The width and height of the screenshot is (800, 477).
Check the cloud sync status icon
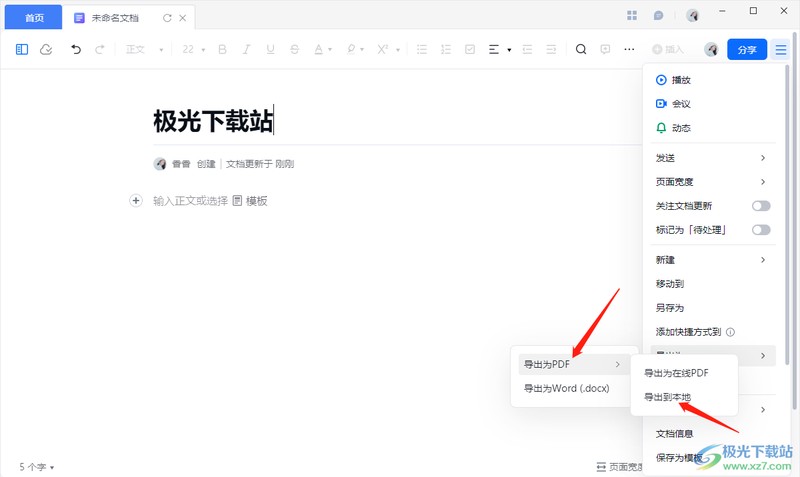click(x=46, y=49)
